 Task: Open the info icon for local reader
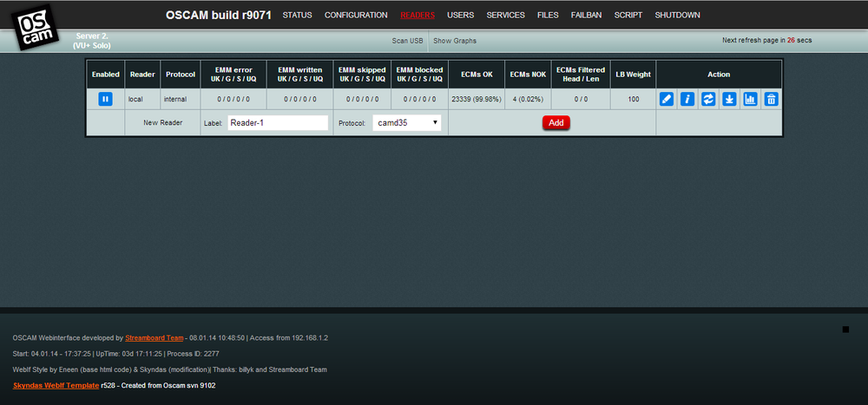point(687,100)
